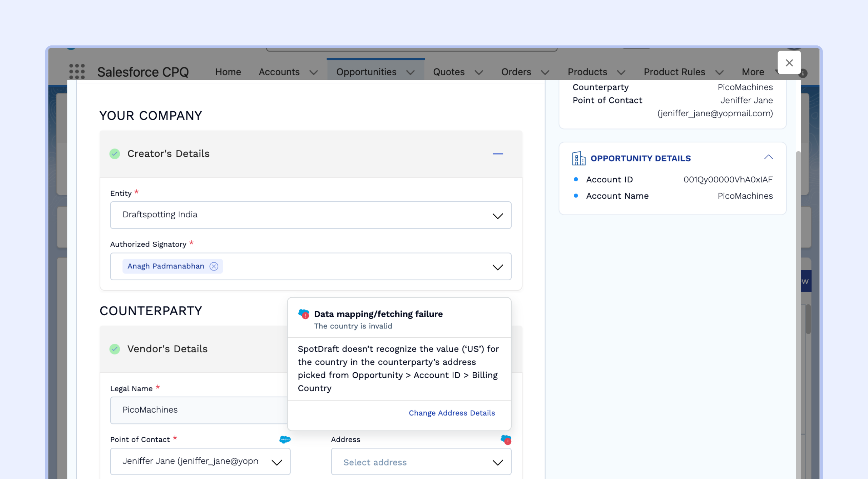Image resolution: width=868 pixels, height=479 pixels.
Task: Open the Authorized Signatory dropdown
Action: tap(497, 267)
